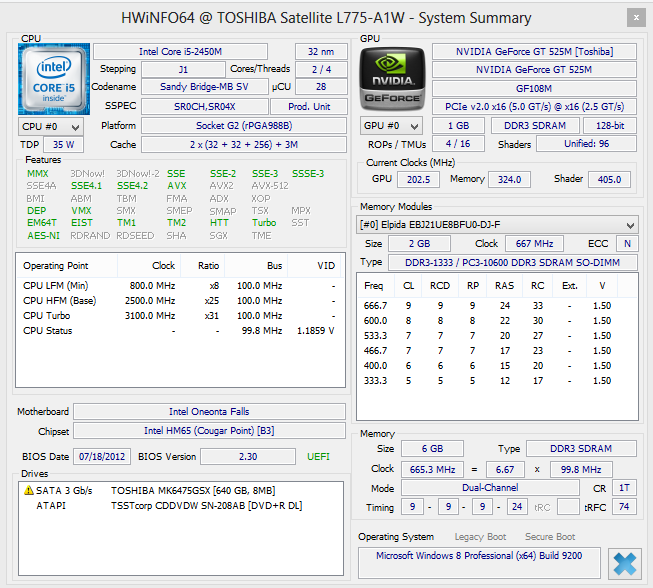Select the CPU HFM (Base) row
Image resolution: width=653 pixels, height=588 pixels.
tap(180, 301)
